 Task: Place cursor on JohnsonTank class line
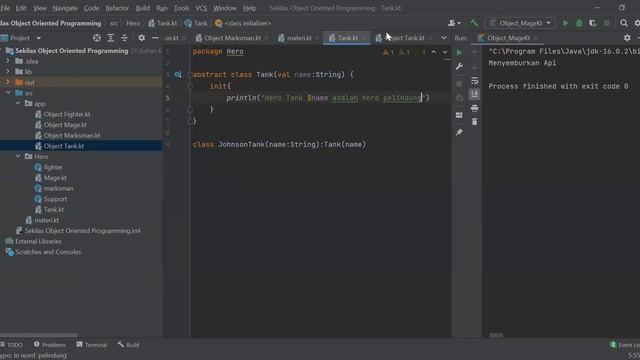click(x=279, y=144)
